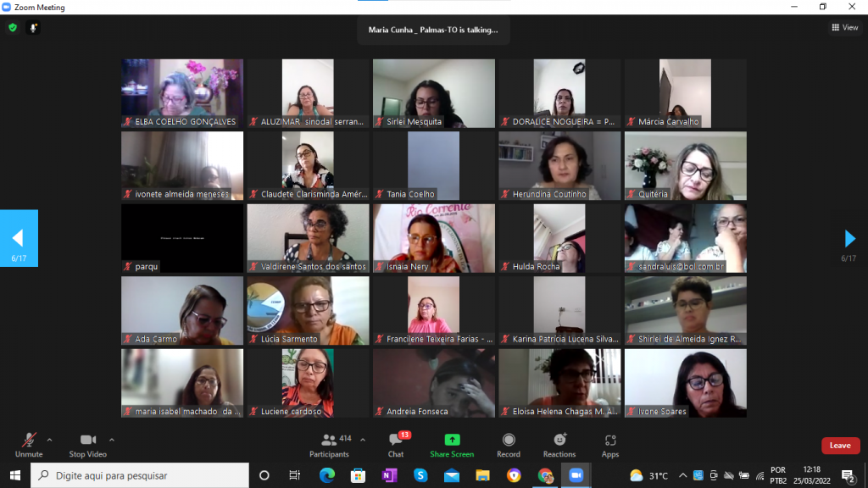The width and height of the screenshot is (868, 488).
Task: Expand the Participants options chevron
Action: point(363,440)
